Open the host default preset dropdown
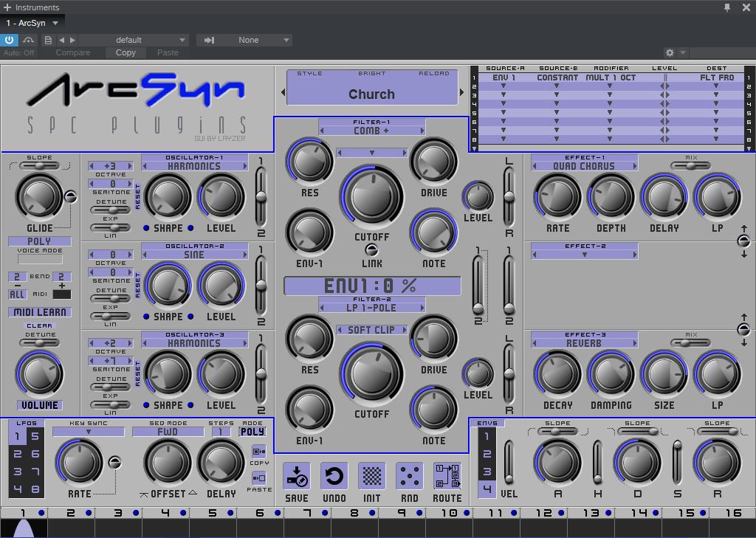Viewport: 756px width, 538px height. point(133,40)
